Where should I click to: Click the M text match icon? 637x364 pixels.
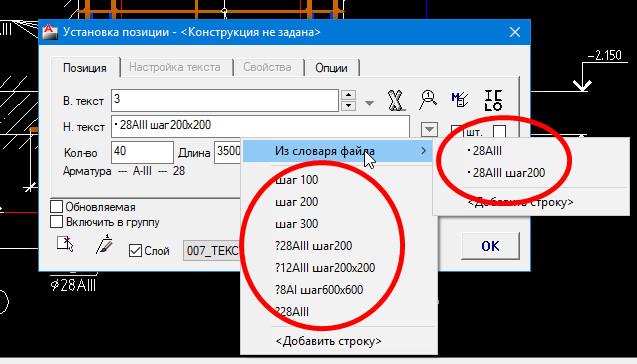click(459, 100)
